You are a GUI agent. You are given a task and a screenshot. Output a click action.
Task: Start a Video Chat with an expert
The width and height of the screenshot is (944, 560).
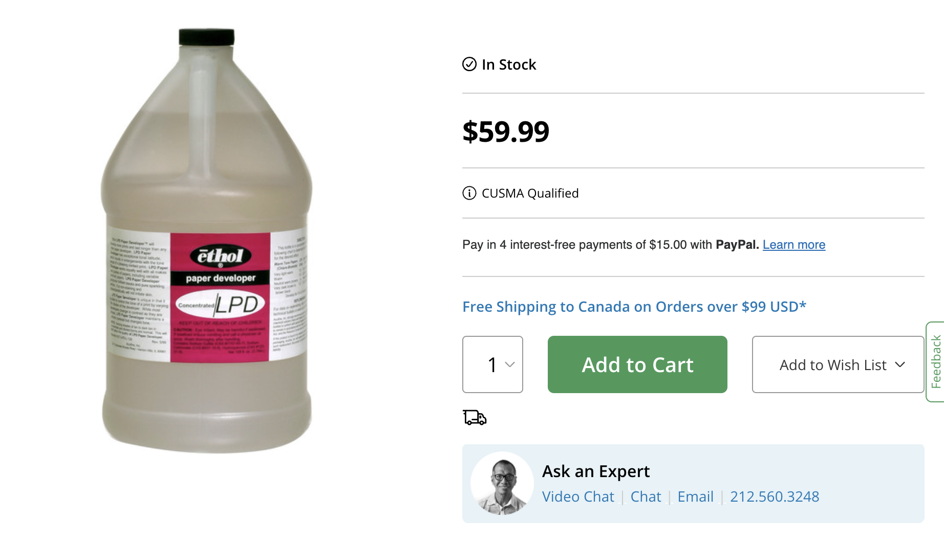577,497
